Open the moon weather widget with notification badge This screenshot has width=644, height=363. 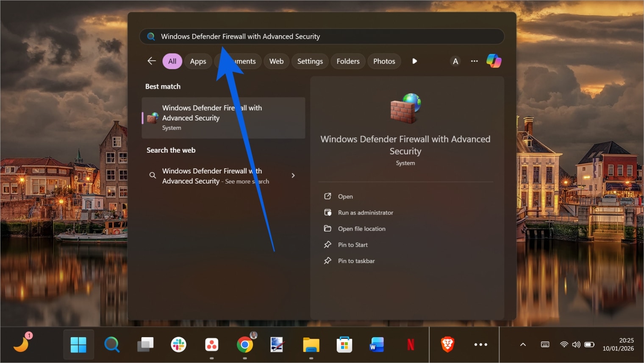pyautogui.click(x=22, y=343)
